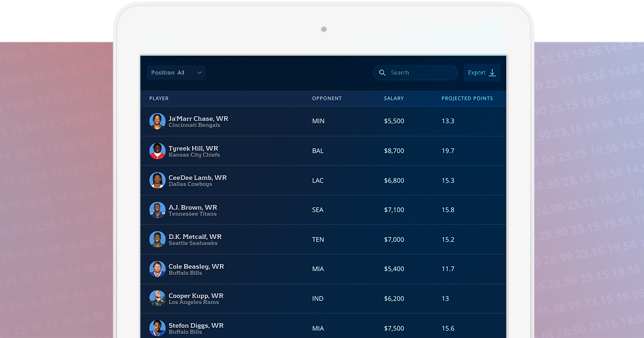Click the $6,800 salary value

[x=394, y=181]
